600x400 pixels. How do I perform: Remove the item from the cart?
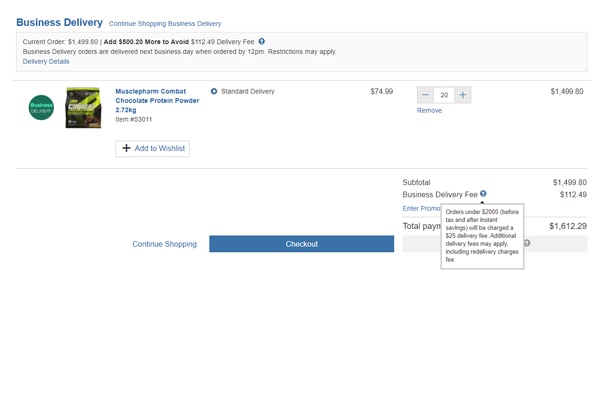coord(429,111)
